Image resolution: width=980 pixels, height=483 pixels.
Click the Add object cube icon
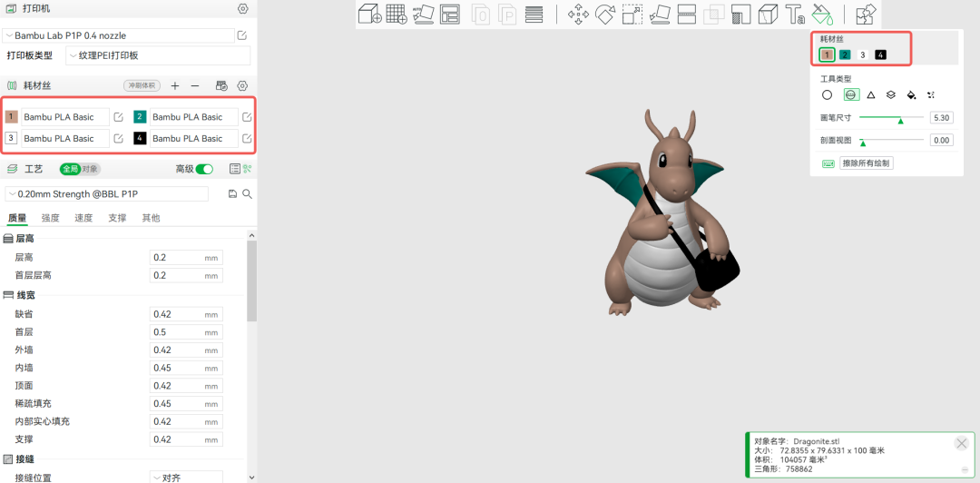point(369,14)
